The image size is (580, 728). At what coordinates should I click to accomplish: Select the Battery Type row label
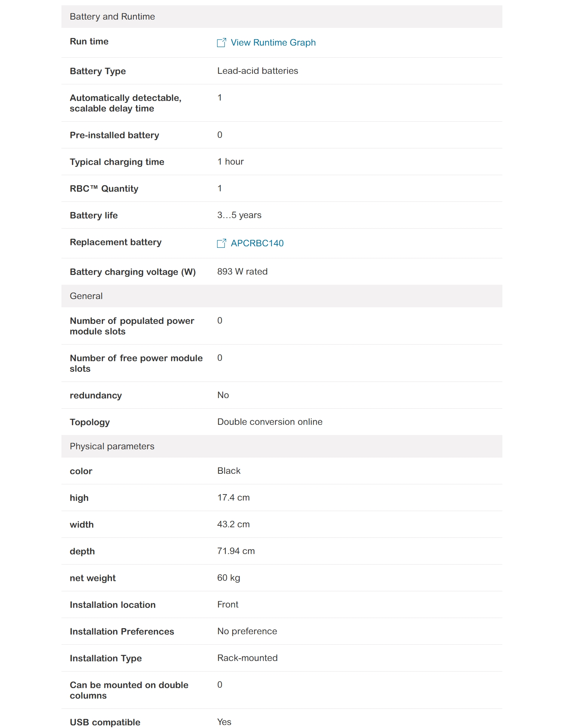[x=98, y=71]
